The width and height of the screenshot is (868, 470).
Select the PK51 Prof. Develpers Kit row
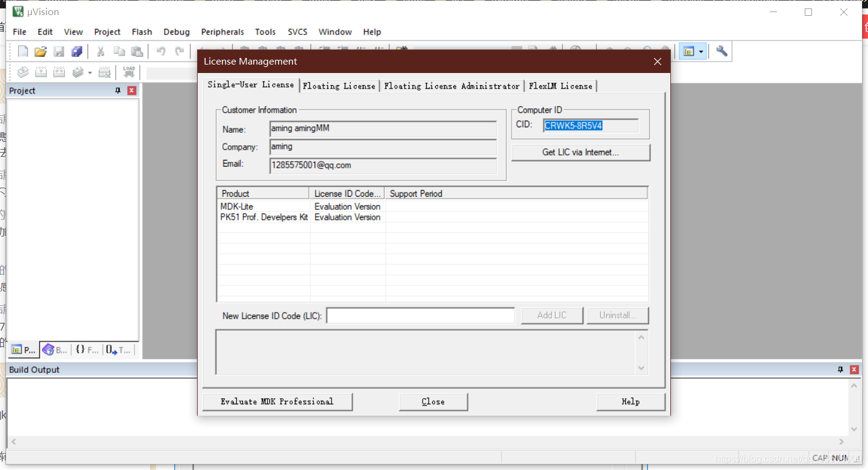pos(432,217)
